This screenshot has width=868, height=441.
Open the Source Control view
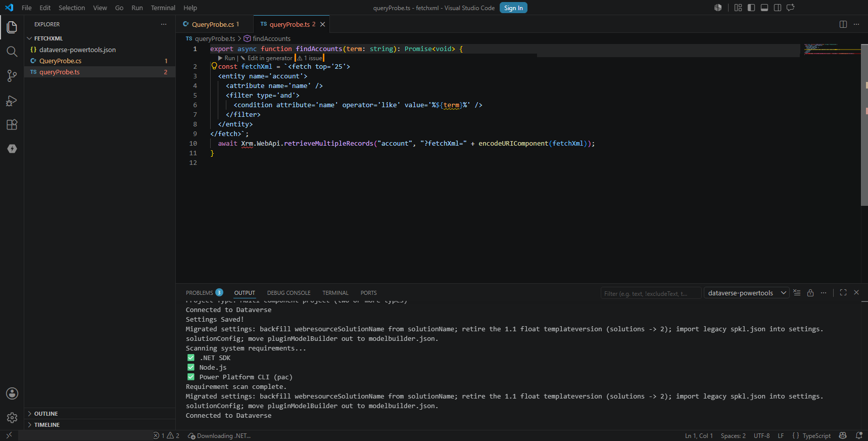pos(12,76)
